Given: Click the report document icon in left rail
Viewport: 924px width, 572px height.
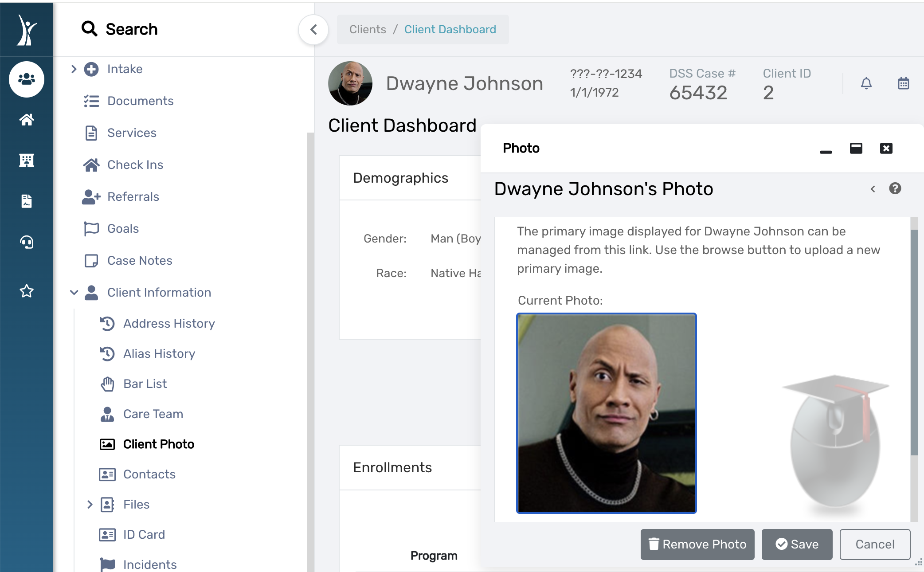Looking at the screenshot, I should [27, 201].
